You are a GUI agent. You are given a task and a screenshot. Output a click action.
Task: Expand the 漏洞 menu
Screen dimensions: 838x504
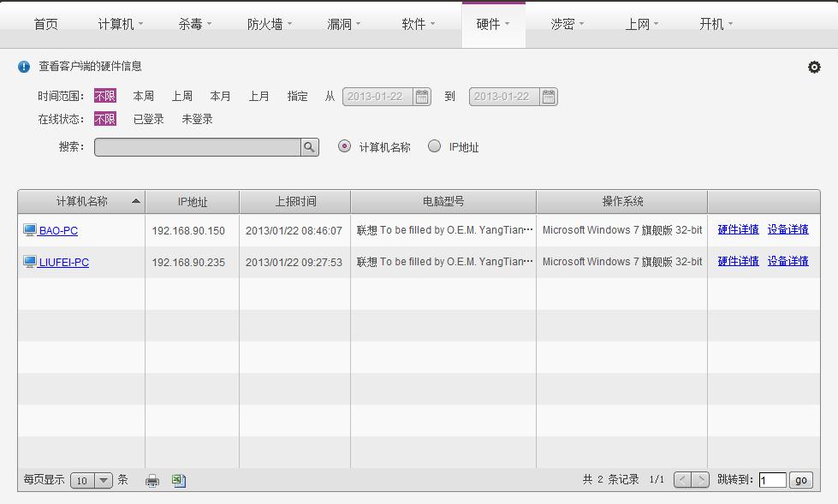[x=343, y=24]
